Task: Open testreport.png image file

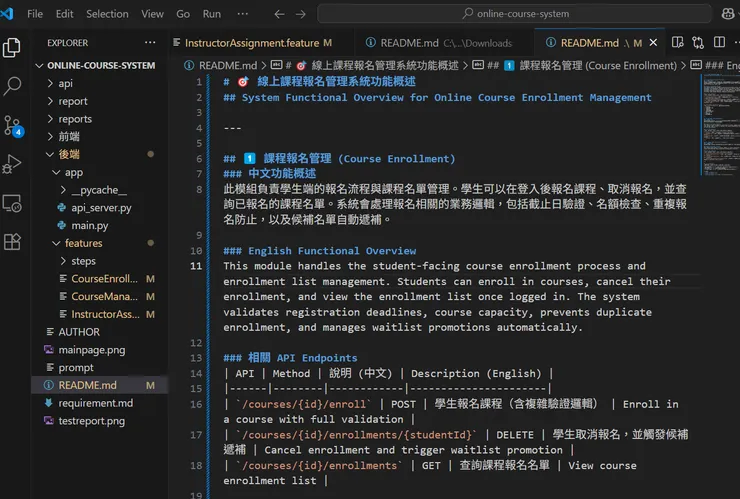Action: coord(92,421)
